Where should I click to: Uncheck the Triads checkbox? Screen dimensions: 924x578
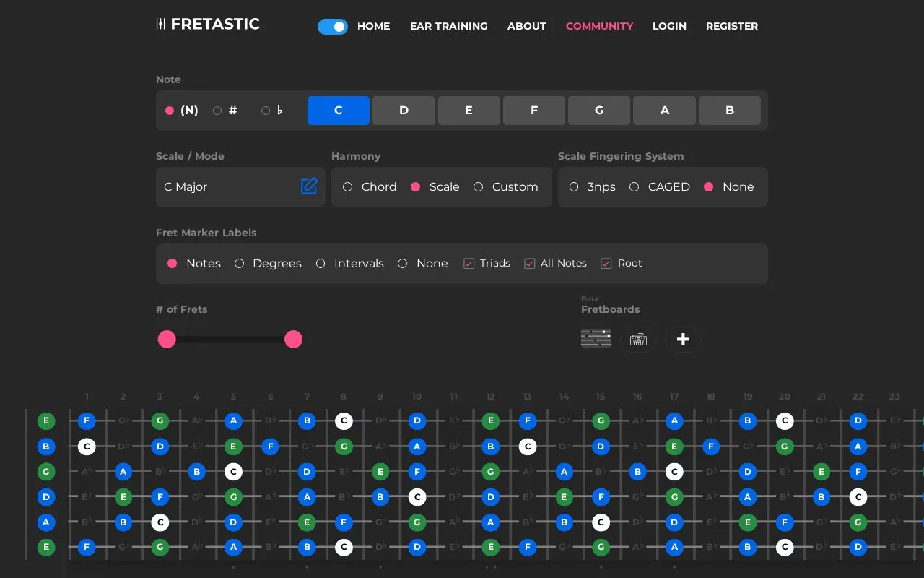469,264
